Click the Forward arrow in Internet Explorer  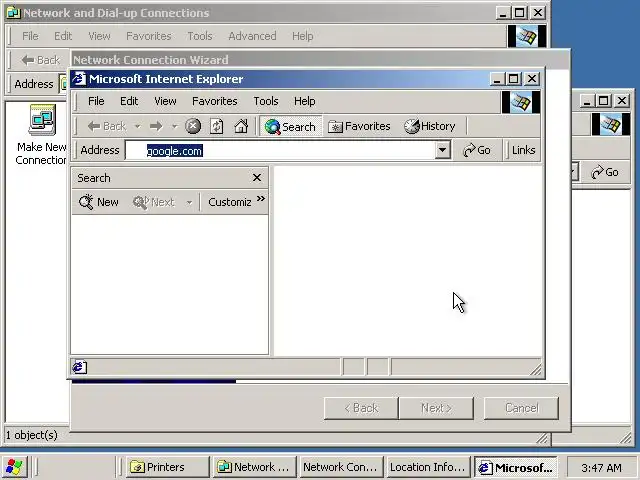pyautogui.click(x=156, y=127)
